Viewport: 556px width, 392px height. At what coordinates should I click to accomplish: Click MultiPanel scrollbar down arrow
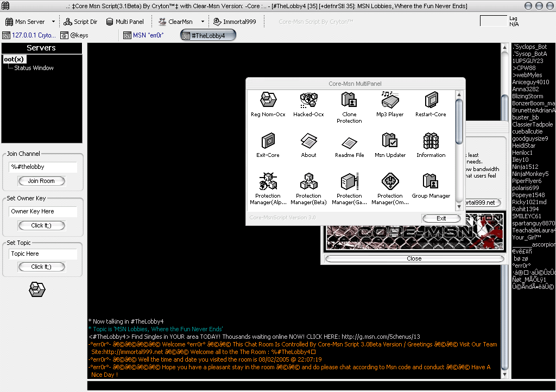(459, 207)
